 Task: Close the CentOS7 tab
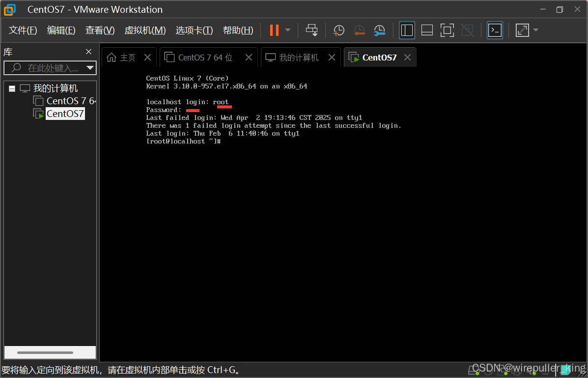point(408,58)
